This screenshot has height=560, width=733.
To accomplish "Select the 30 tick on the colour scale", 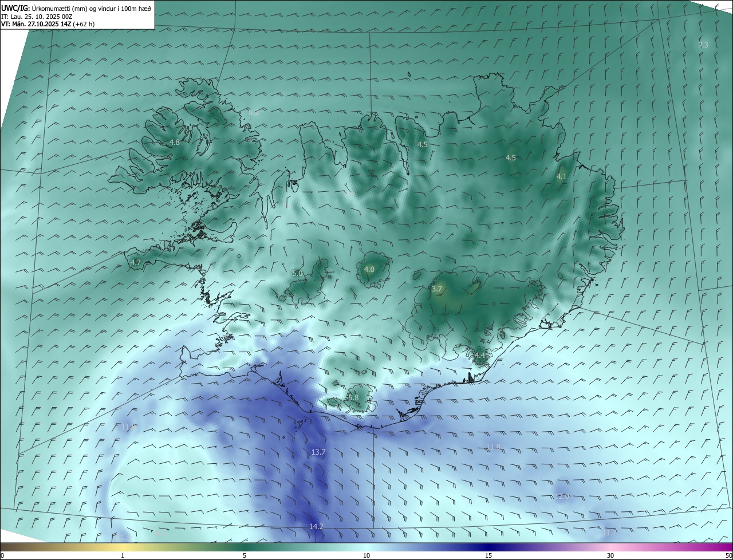I will coord(610,555).
